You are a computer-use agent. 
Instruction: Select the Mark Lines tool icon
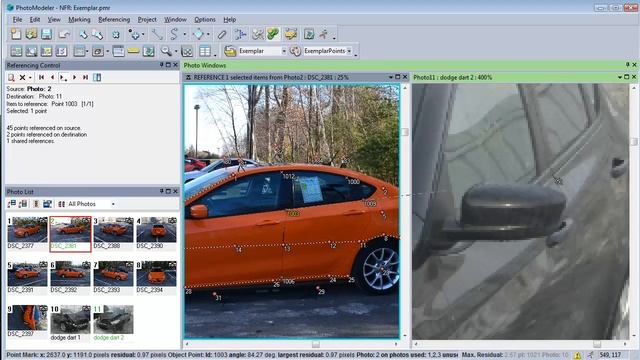click(x=157, y=34)
